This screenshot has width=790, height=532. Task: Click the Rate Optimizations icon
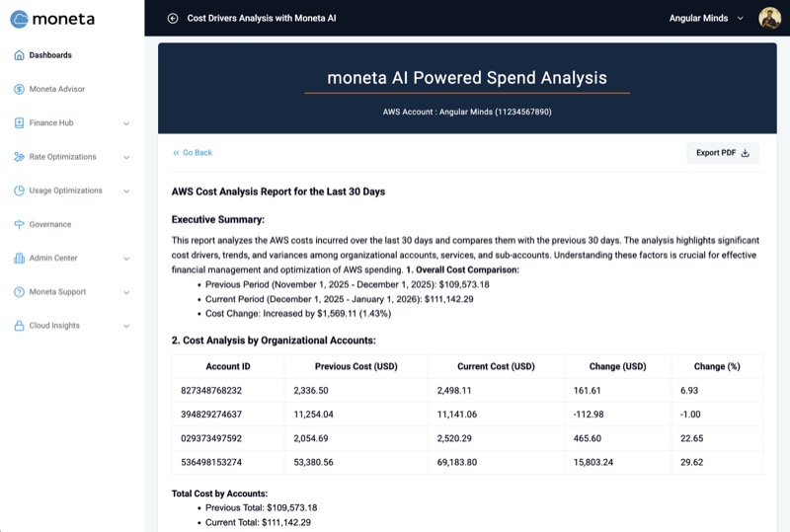[x=19, y=157]
